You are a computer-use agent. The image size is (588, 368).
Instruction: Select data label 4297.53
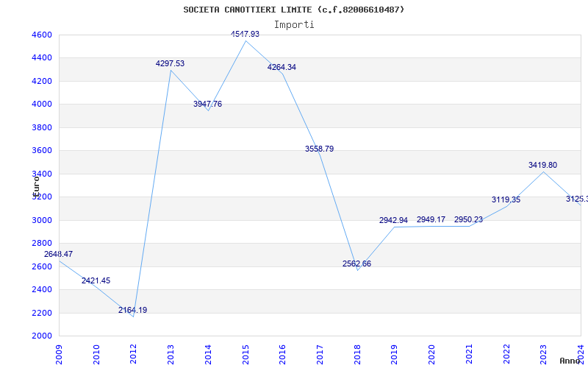click(x=171, y=63)
